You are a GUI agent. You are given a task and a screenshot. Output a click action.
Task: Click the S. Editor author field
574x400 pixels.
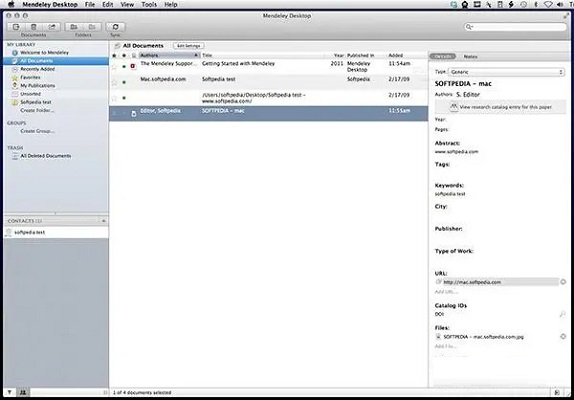click(x=468, y=94)
